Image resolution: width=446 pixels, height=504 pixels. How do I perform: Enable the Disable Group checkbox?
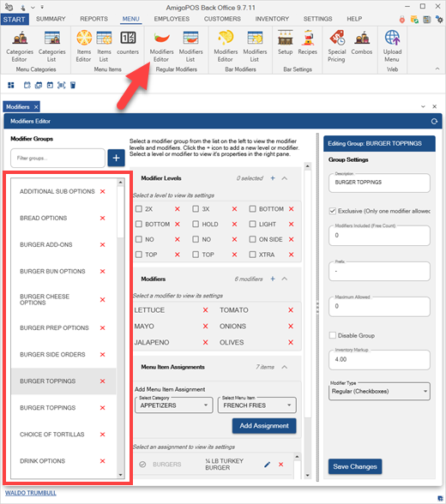pos(333,335)
